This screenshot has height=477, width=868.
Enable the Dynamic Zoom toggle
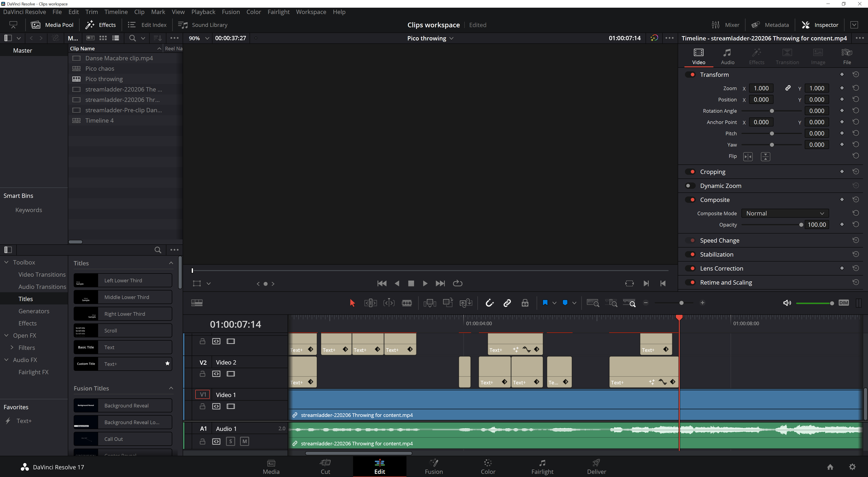(x=690, y=186)
